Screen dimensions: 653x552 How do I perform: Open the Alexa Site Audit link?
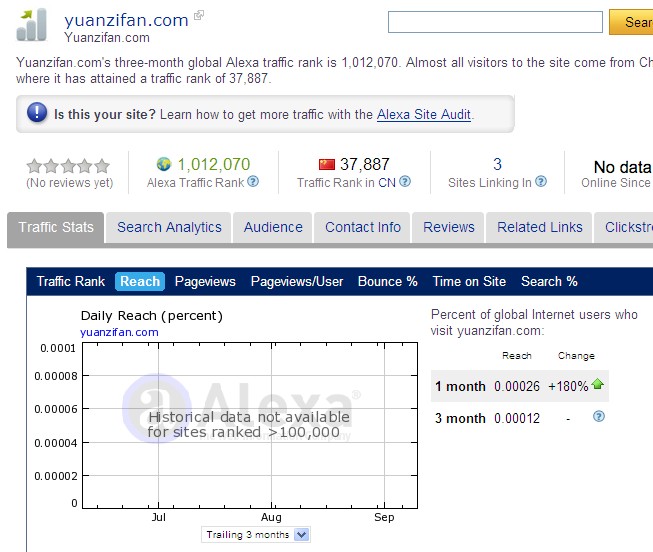point(424,114)
